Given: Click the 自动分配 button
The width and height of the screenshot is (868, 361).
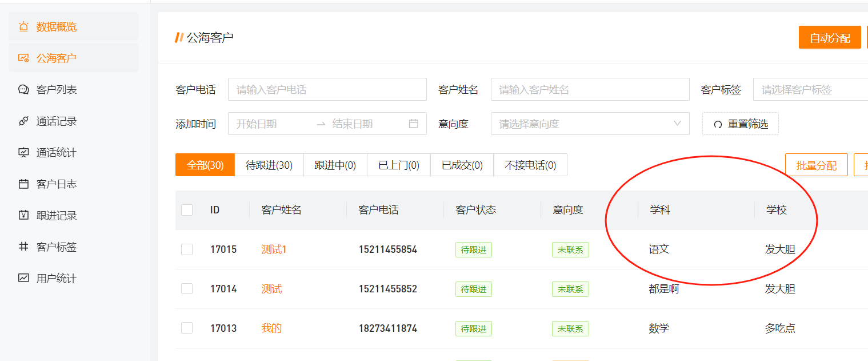Looking at the screenshot, I should (830, 37).
